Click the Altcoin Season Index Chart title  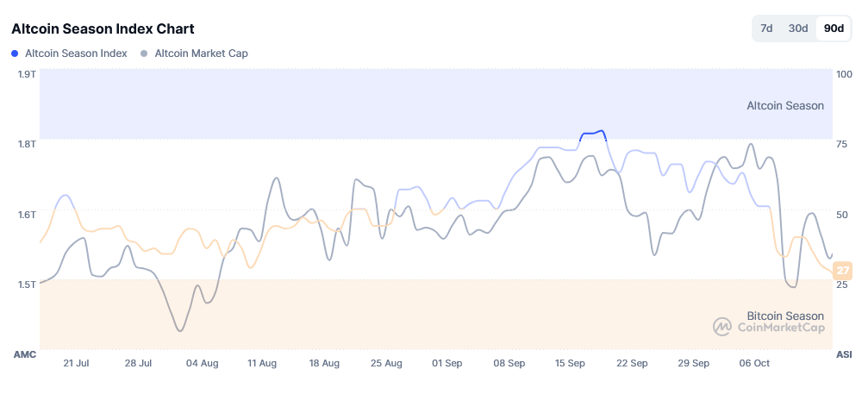click(103, 29)
